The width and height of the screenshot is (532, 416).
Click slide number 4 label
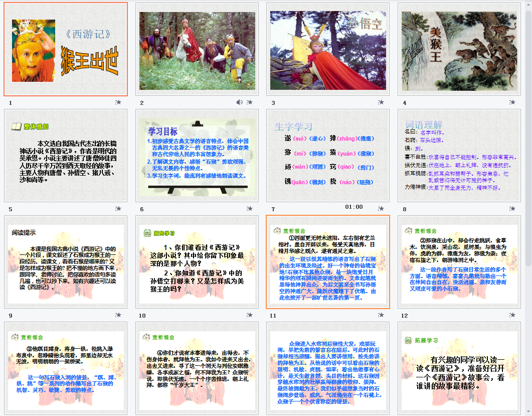coord(405,103)
